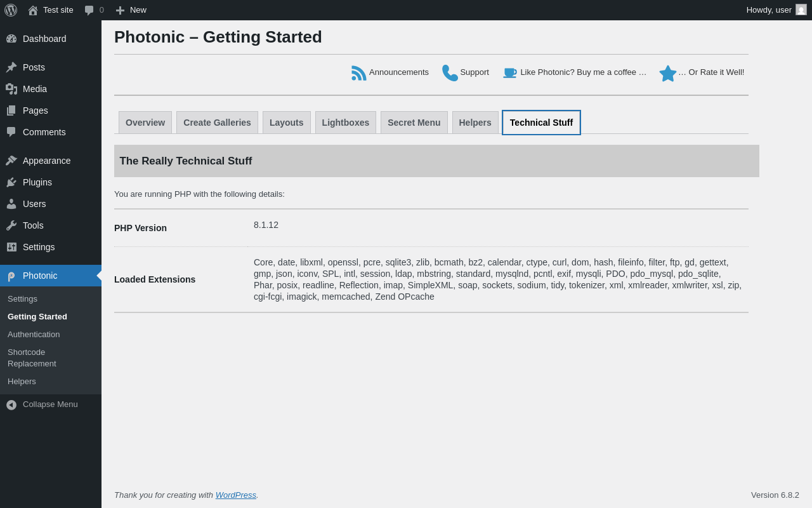Viewport: 812px width, 508px height.
Task: Open the Tools menu item
Action: pos(33,225)
